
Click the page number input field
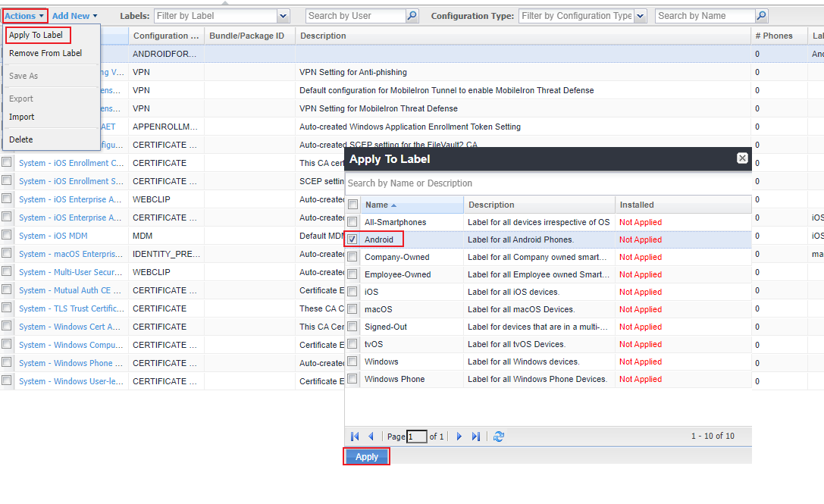tap(417, 436)
